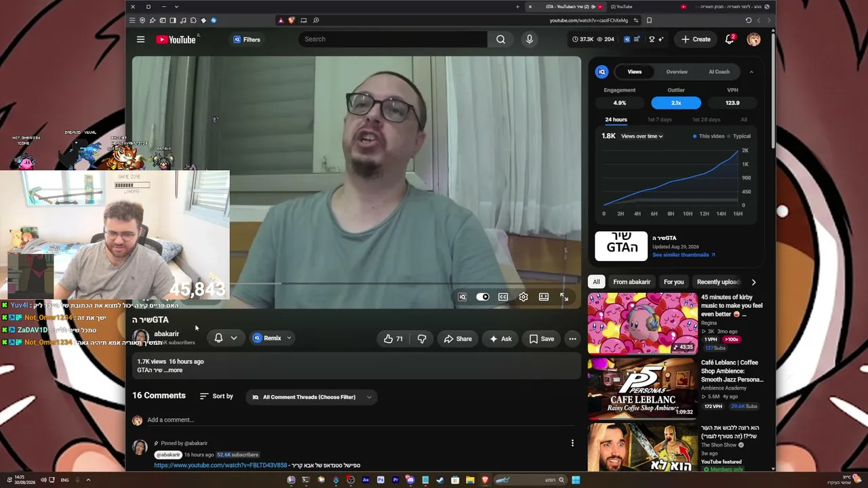Screen dimensions: 868x488
Task: Open the notifications bell with badge
Action: [730, 39]
